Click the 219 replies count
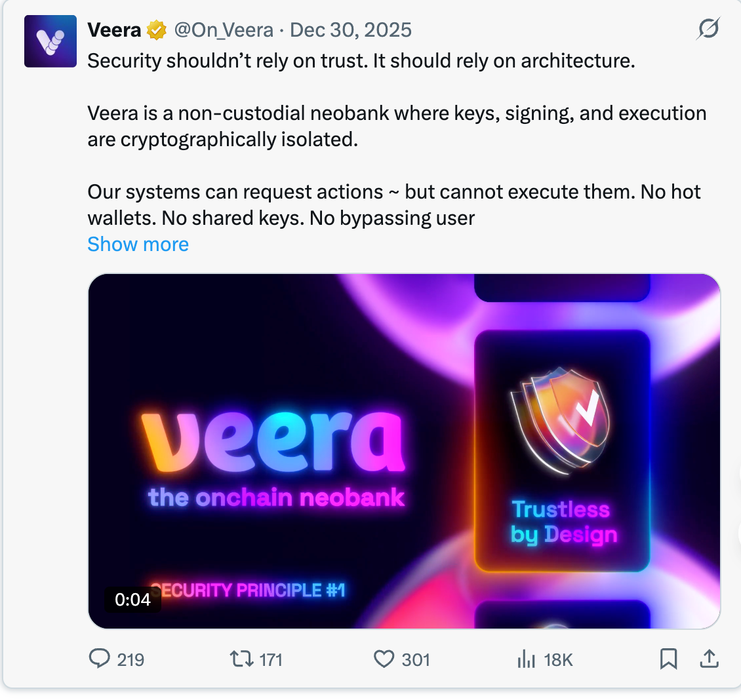The width and height of the screenshot is (741, 700). [130, 659]
